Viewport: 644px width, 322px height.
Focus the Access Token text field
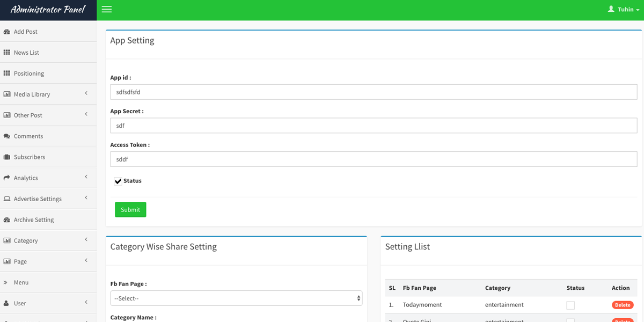click(x=374, y=159)
